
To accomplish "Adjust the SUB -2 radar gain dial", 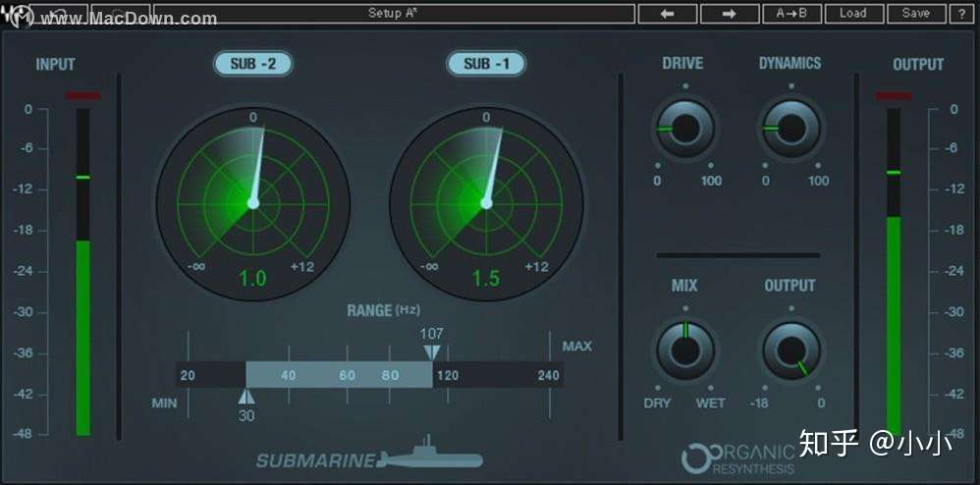I will 253,203.
